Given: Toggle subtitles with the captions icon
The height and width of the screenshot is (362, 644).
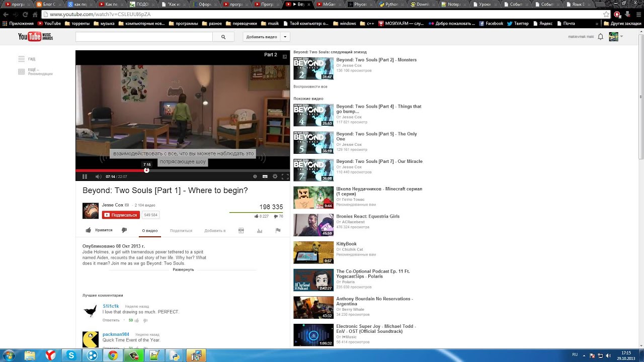Looking at the screenshot, I should [265, 176].
